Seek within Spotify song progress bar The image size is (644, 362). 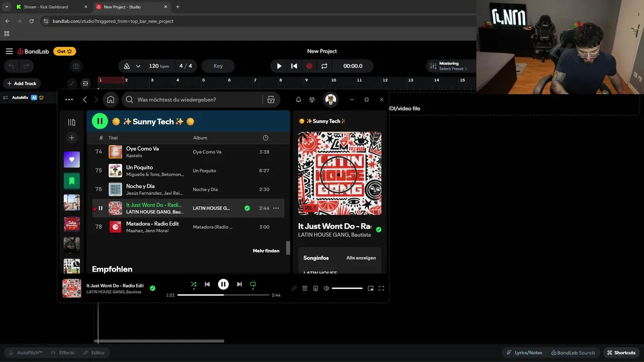223,295
